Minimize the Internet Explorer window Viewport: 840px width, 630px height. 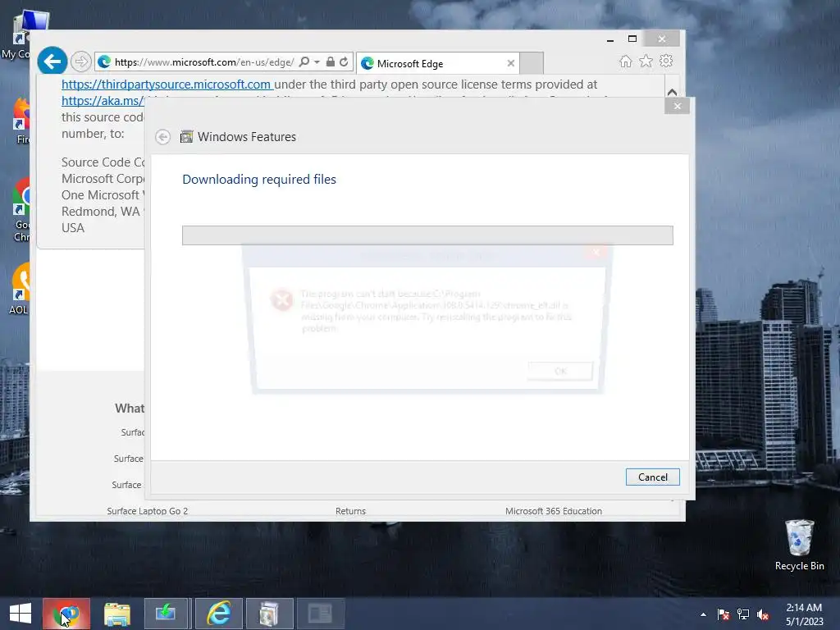click(x=610, y=39)
